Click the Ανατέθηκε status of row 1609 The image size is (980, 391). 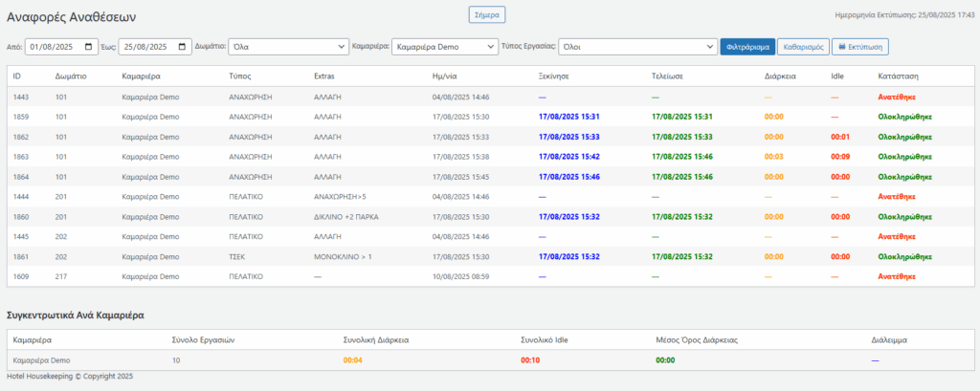pyautogui.click(x=898, y=276)
